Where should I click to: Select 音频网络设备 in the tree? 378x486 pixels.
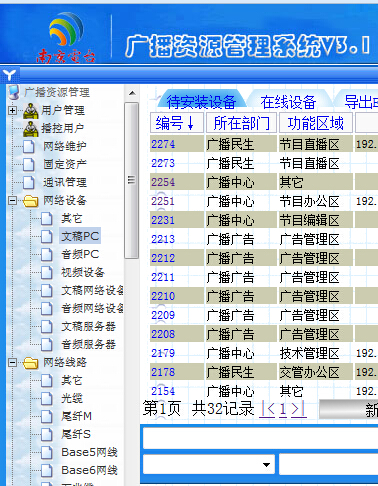(92, 308)
